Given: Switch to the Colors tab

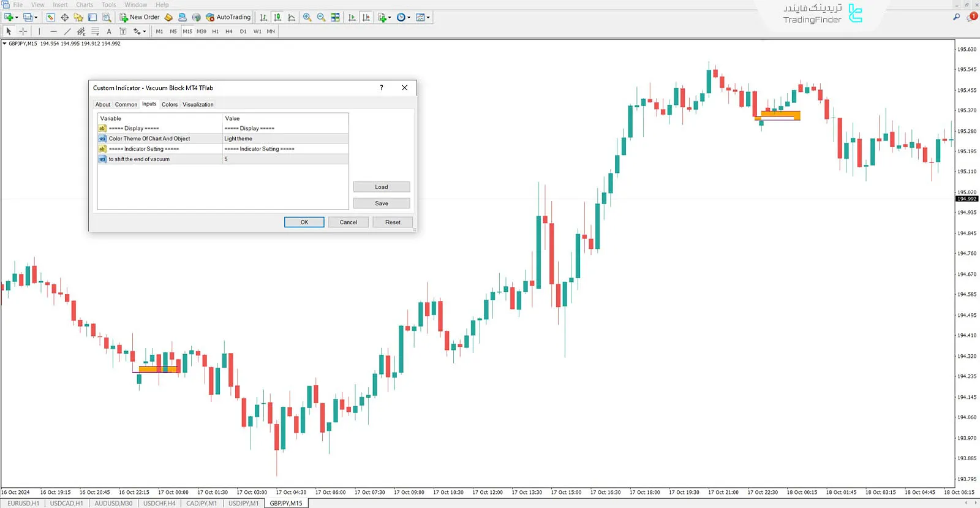Looking at the screenshot, I should pos(170,104).
